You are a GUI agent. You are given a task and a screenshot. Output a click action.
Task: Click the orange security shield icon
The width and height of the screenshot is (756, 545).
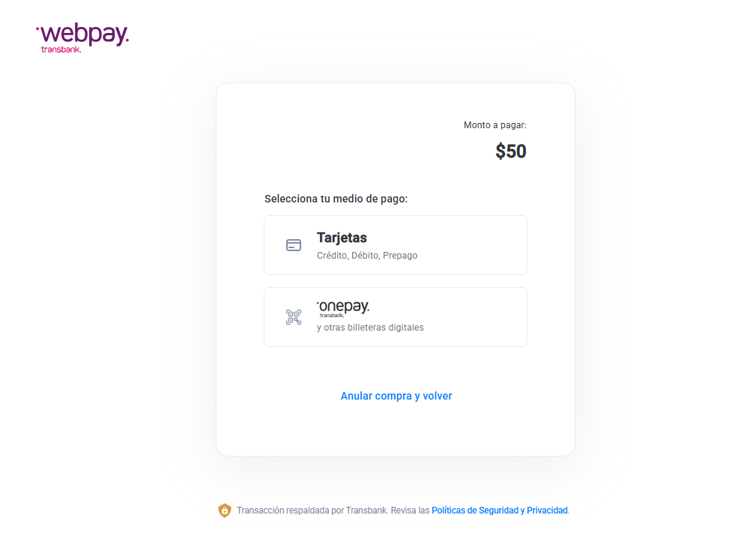click(x=224, y=510)
